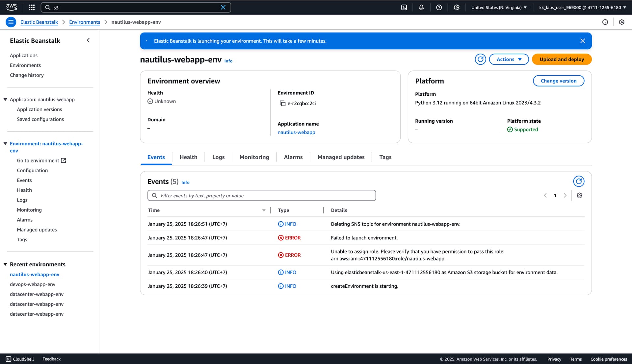Screen dimensions: 632x364
Task: Sort events by the Time column arrow
Action: [x=264, y=210]
